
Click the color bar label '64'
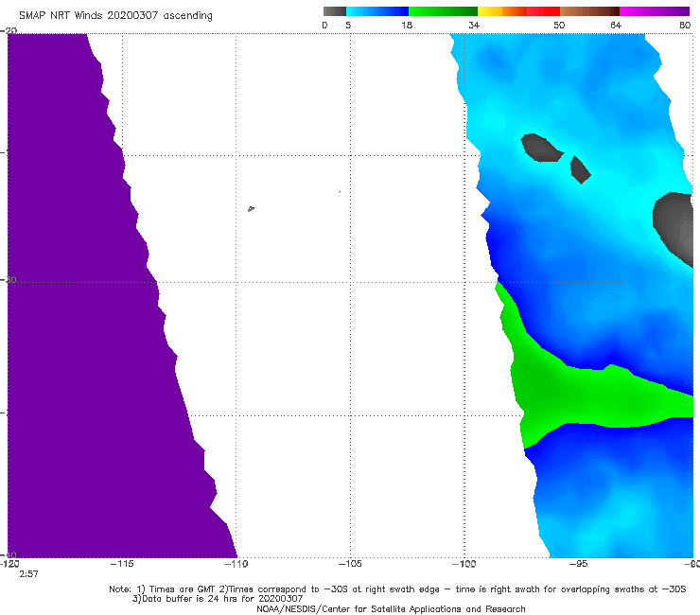click(x=616, y=25)
